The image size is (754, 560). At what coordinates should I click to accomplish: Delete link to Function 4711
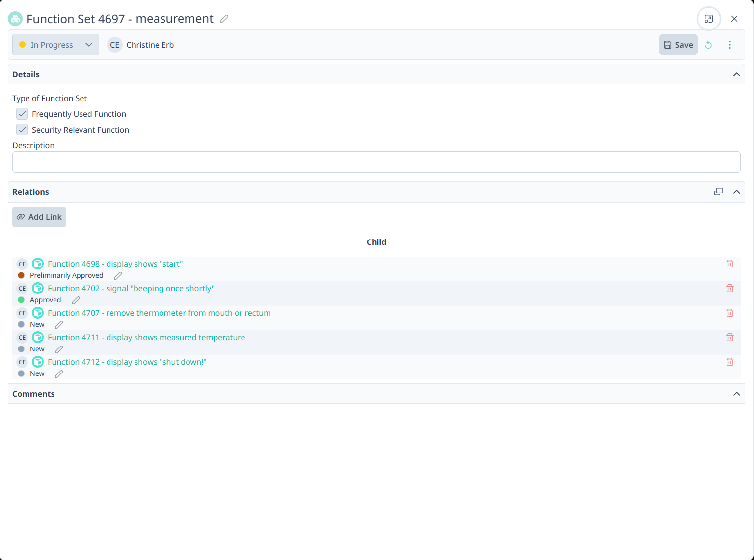tap(730, 337)
